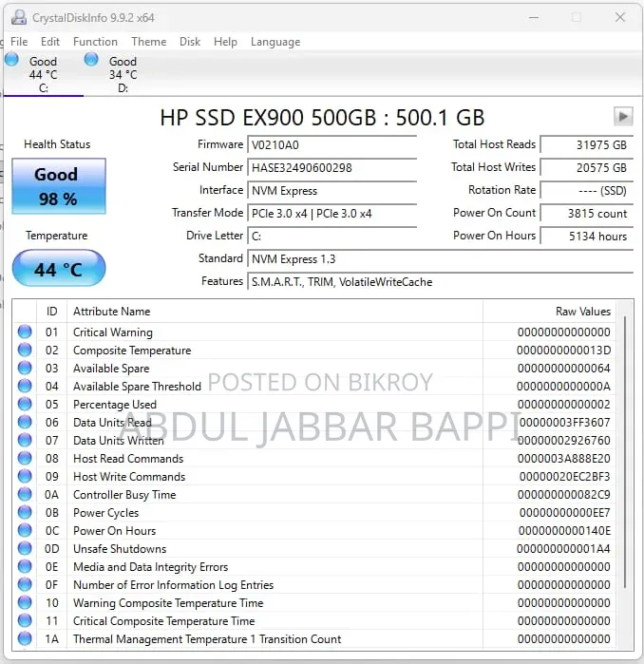Image resolution: width=644 pixels, height=664 pixels.
Task: Click the Thermal Management Temperature 1 orb
Action: click(25, 638)
